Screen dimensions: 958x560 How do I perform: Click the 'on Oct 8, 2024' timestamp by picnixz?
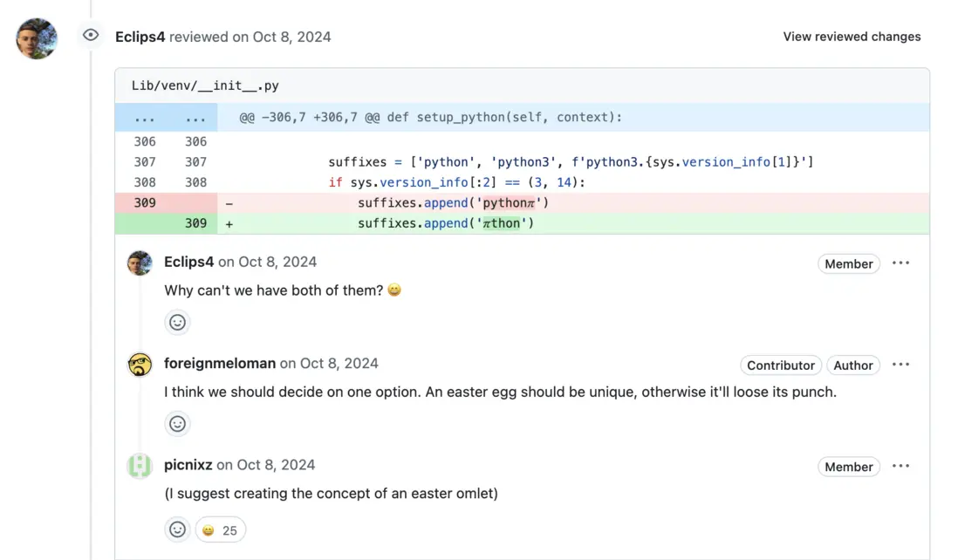(265, 465)
